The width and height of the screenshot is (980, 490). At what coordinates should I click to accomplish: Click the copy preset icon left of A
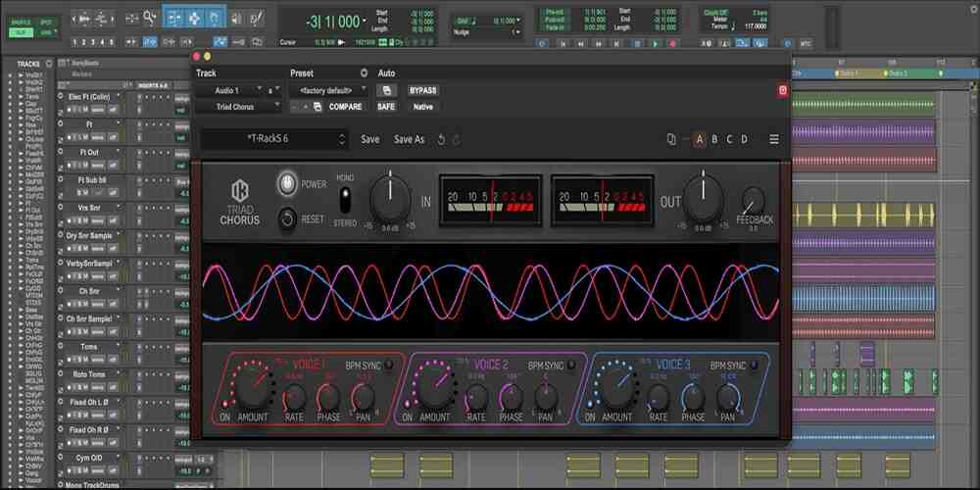[671, 139]
